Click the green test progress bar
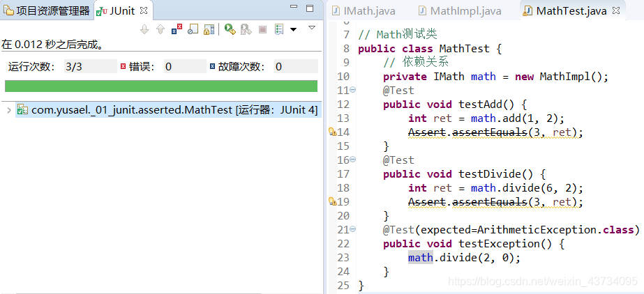The width and height of the screenshot is (644, 294). click(x=161, y=86)
